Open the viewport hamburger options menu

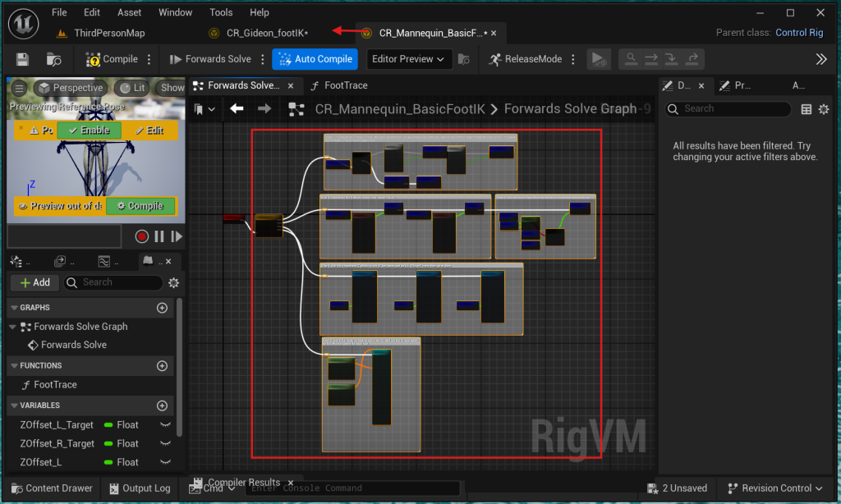pos(20,88)
